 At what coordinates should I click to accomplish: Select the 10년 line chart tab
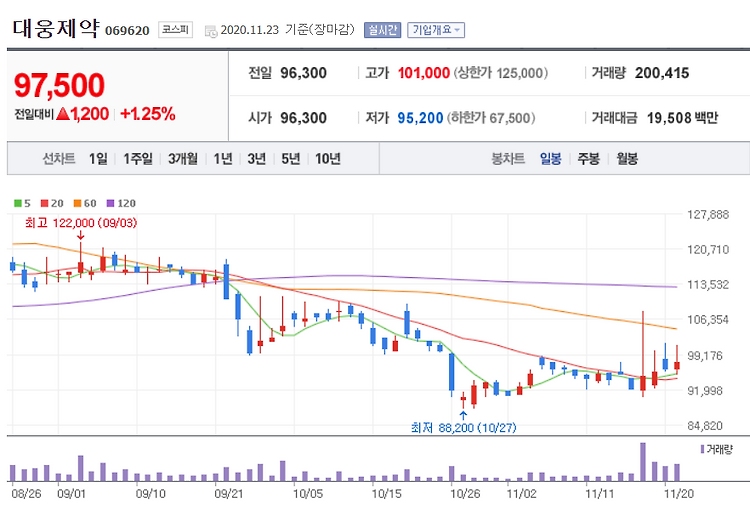328,158
